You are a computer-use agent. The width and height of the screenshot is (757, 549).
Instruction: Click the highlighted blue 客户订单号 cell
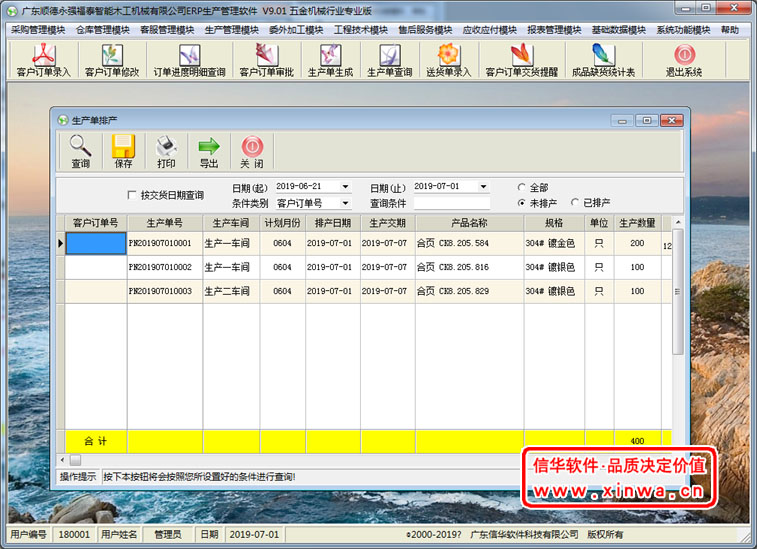click(x=96, y=243)
